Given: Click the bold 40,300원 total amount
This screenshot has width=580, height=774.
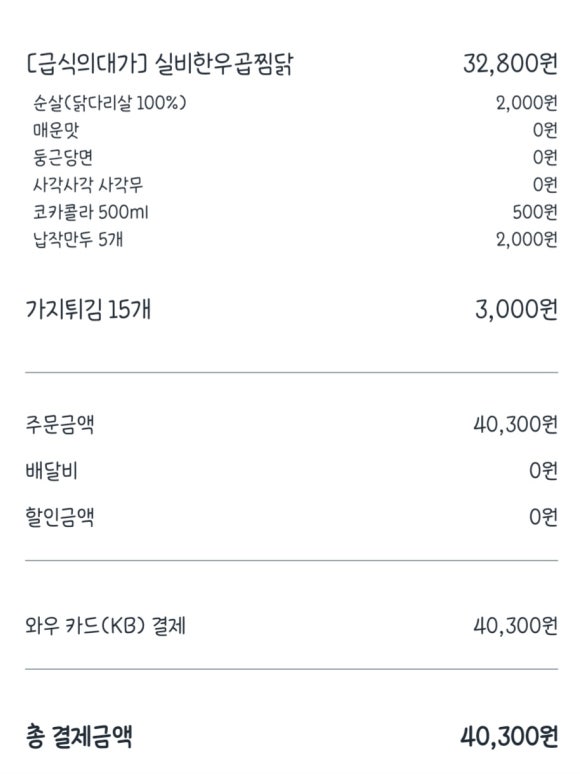Looking at the screenshot, I should tap(509, 736).
